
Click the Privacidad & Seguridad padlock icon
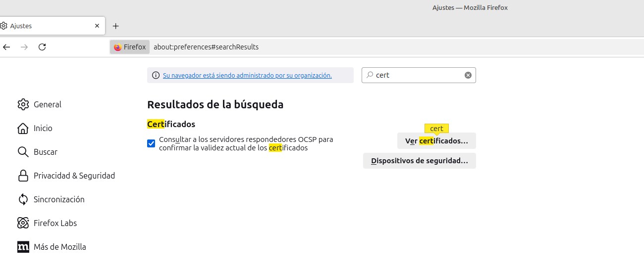coord(23,176)
